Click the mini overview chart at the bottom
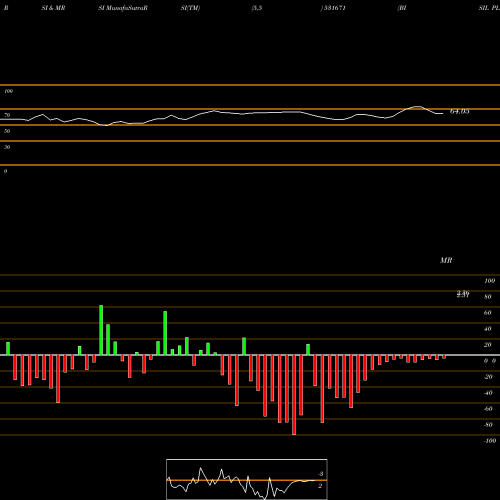This screenshot has width=500, height=500. coord(247,479)
